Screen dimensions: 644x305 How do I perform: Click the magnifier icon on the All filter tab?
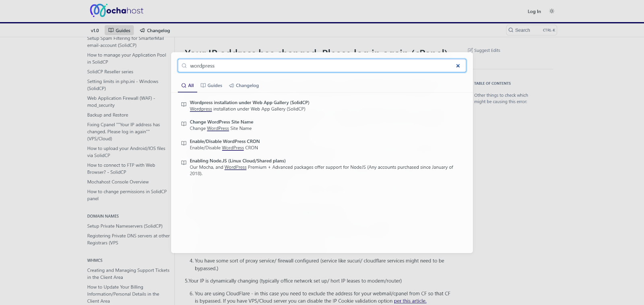[184, 86]
